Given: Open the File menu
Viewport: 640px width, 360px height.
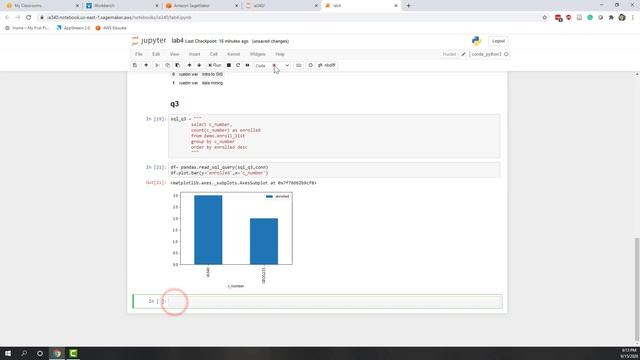Looking at the screenshot, I should (x=139, y=54).
